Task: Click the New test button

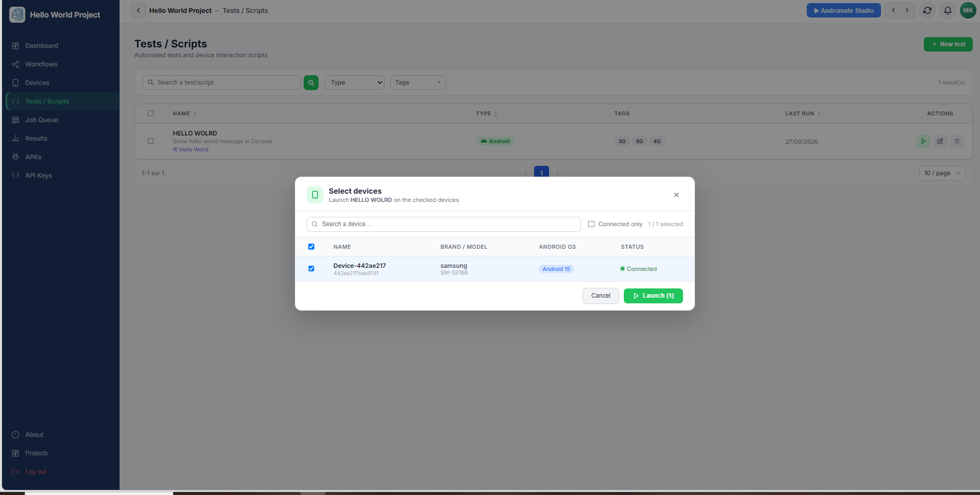Action: point(948,44)
